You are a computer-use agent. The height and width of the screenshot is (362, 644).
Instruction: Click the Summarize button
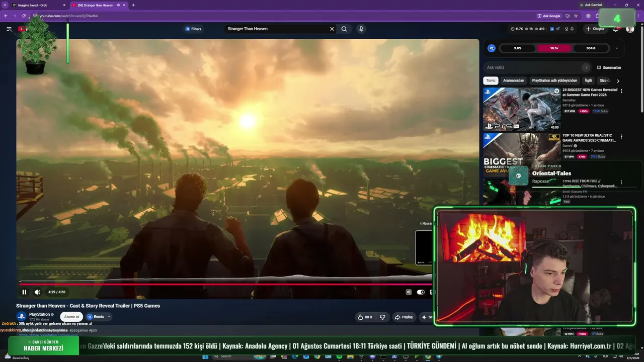pyautogui.click(x=609, y=67)
